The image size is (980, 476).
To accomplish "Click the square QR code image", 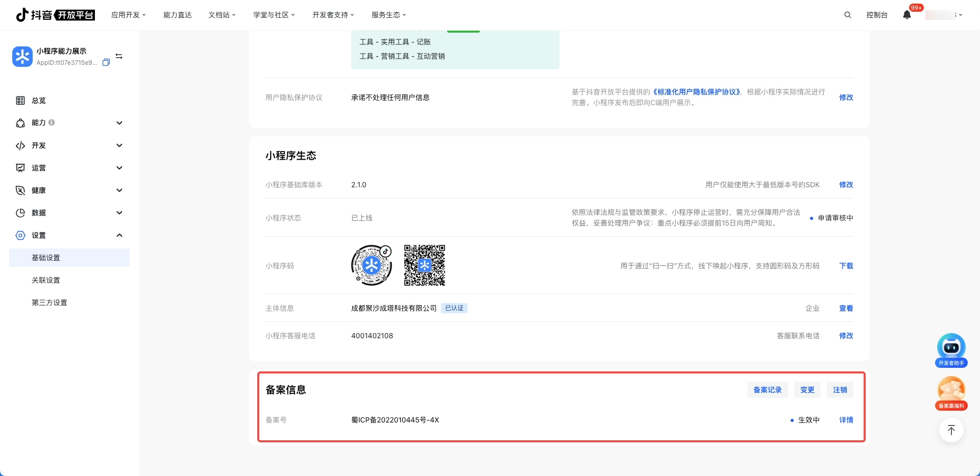I will (x=424, y=265).
